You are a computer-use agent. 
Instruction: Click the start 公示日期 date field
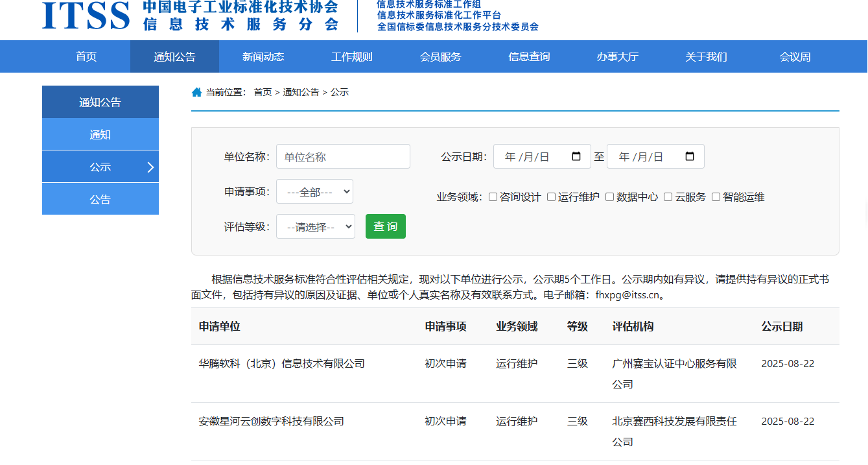542,156
